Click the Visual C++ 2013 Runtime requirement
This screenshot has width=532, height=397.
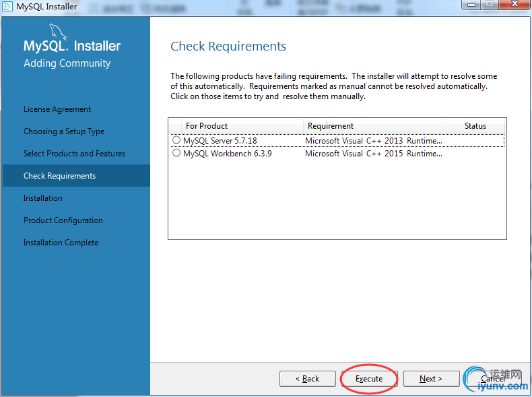click(374, 141)
